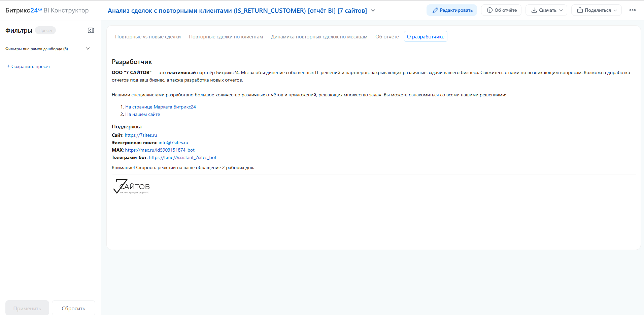Click the info@7sites.ru email link
This screenshot has width=644, height=315.
pos(173,143)
